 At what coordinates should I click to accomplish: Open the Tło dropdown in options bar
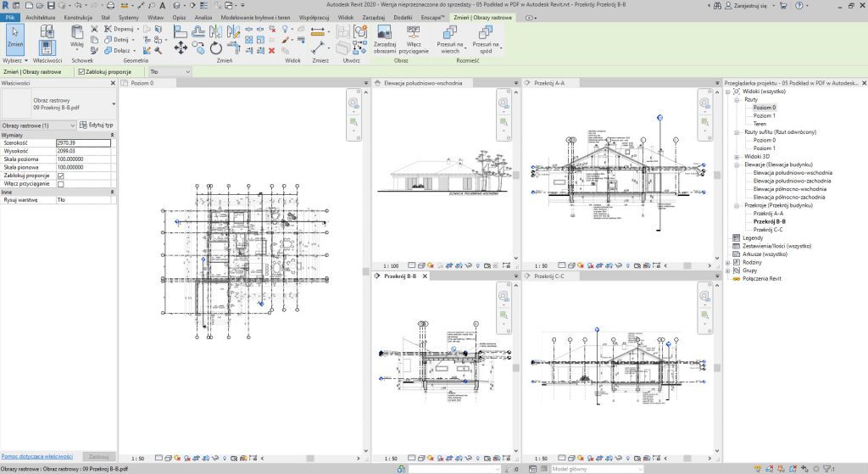click(170, 72)
